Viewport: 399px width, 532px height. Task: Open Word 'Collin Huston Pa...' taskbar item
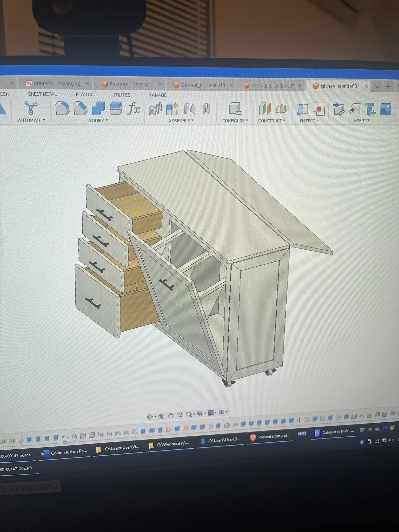click(64, 452)
